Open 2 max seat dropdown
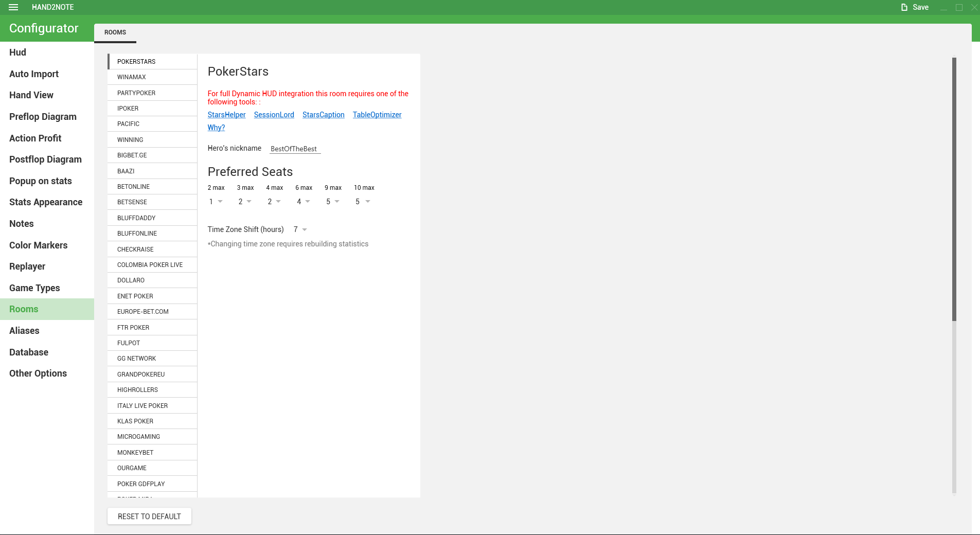 pyautogui.click(x=216, y=202)
